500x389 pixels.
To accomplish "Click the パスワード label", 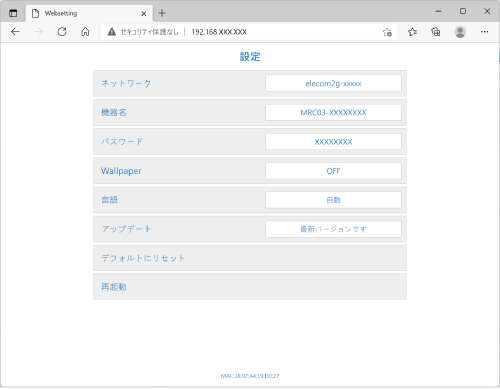I will [x=122, y=142].
